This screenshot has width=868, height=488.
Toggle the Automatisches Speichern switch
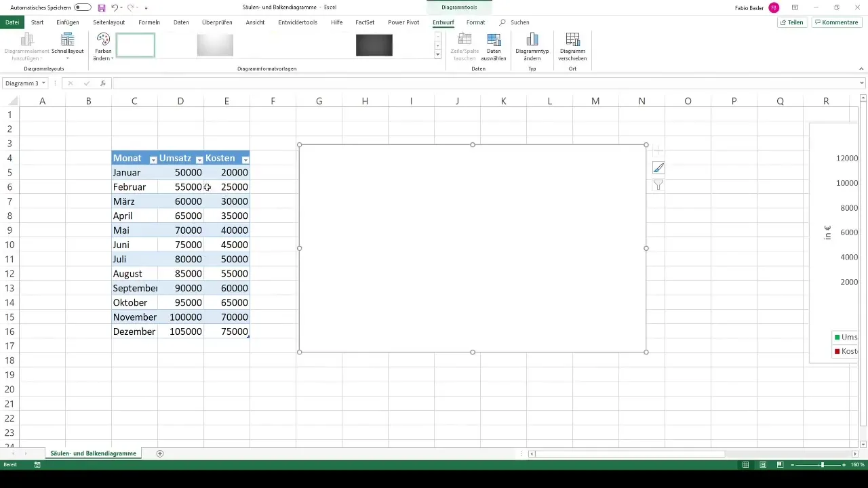83,7
